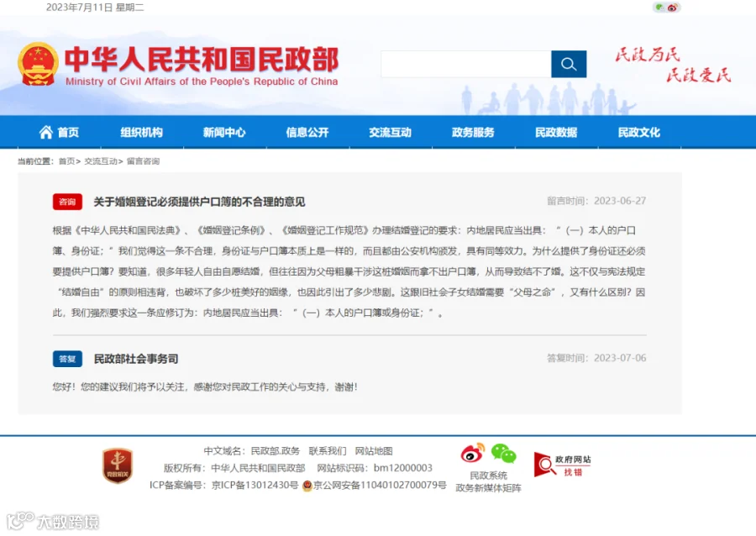Open the WeChat icon at top right

[659, 8]
